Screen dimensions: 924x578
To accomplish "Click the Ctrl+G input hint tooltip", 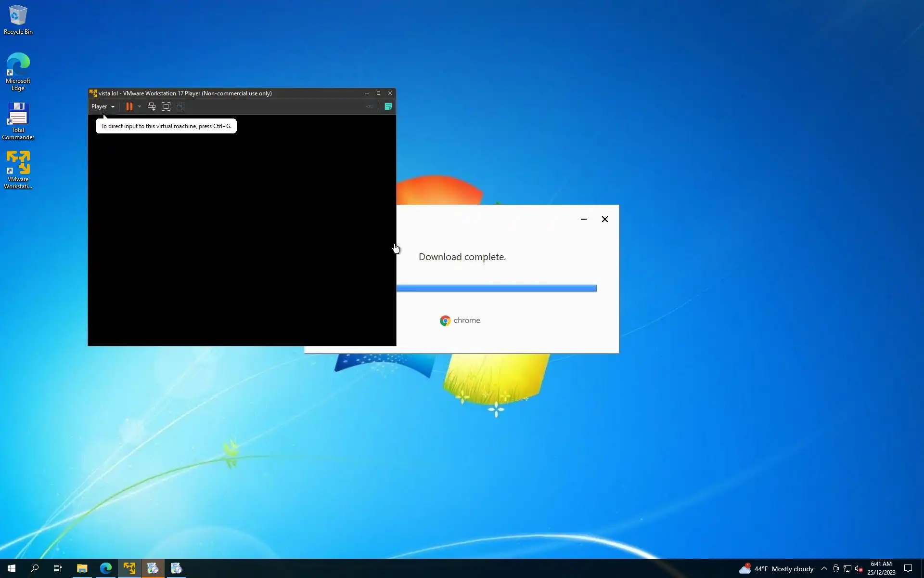I will pyautogui.click(x=166, y=126).
